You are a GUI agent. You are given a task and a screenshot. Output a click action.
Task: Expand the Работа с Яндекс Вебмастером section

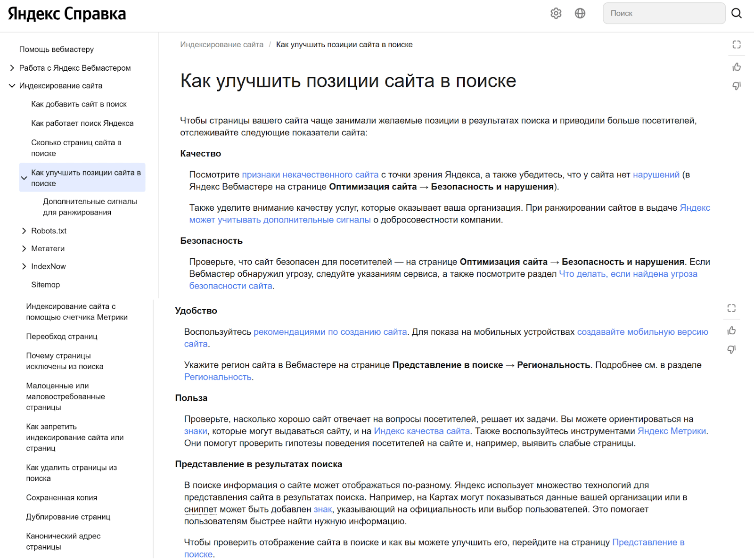(12, 68)
